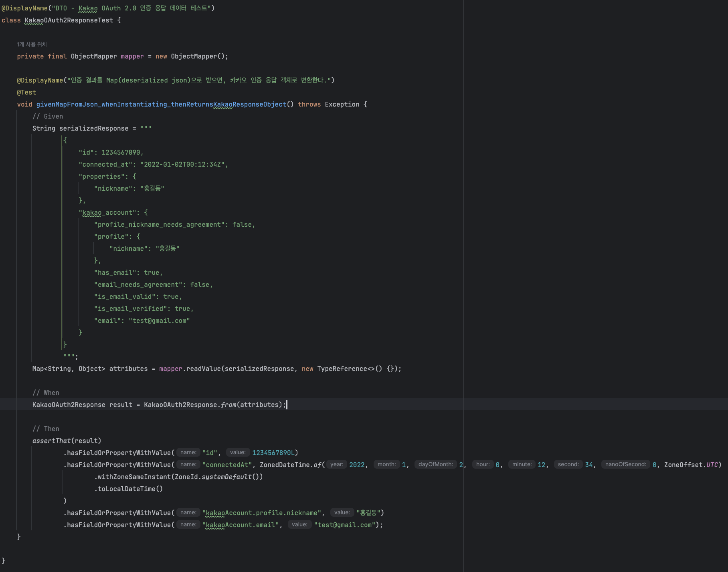The width and height of the screenshot is (728, 572).
Task: Select the "profile": { line
Action: click(x=117, y=237)
